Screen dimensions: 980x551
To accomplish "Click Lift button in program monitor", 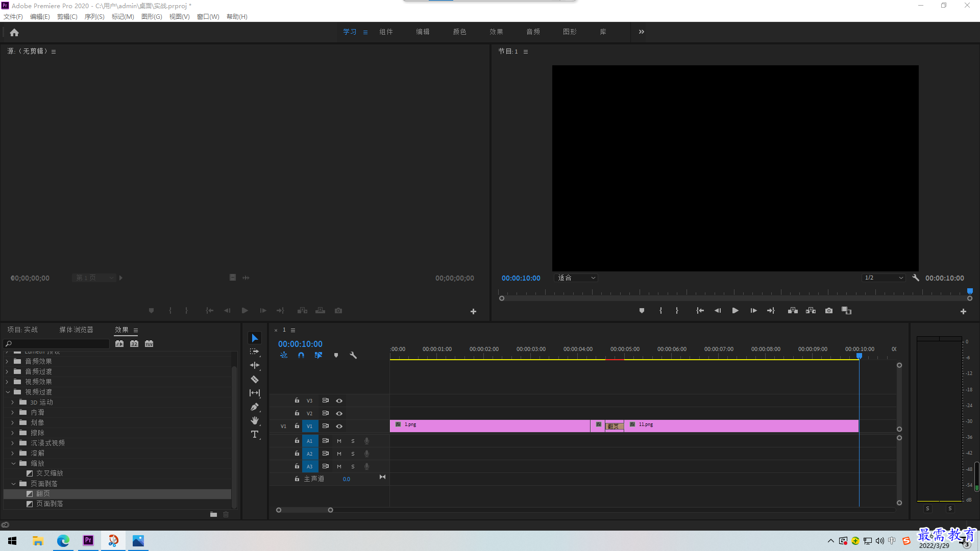I will 793,310.
